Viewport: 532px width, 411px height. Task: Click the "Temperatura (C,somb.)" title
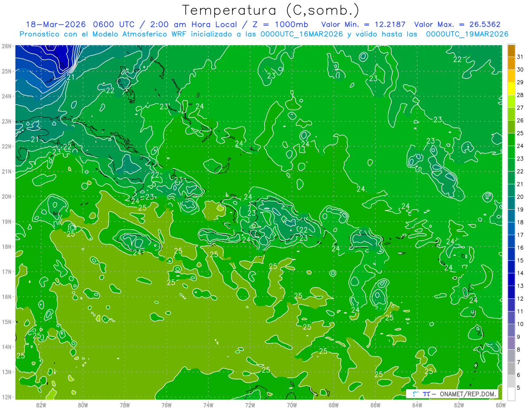coord(271,11)
